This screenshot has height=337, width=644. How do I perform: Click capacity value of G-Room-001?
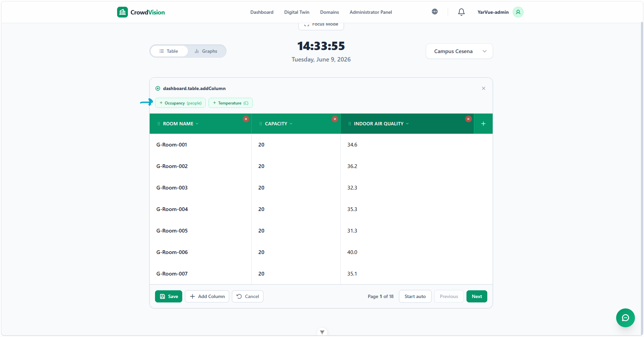coord(261,145)
